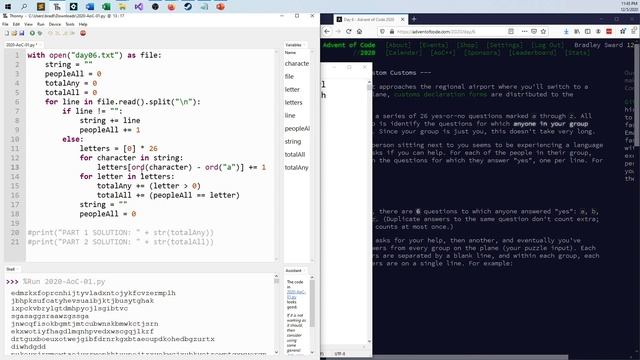Click the [Calendar] link on Advent of Code
This screenshot has width=640, height=360.
[404, 53]
